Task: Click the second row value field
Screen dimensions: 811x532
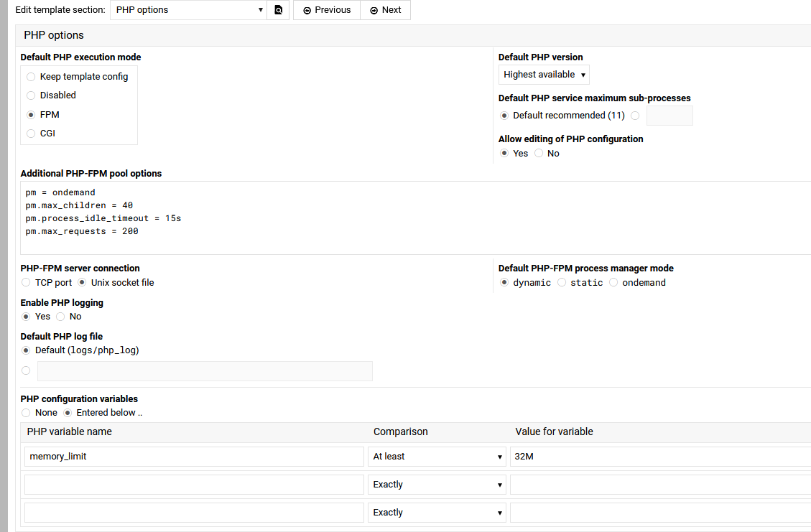Action: pyautogui.click(x=660, y=485)
